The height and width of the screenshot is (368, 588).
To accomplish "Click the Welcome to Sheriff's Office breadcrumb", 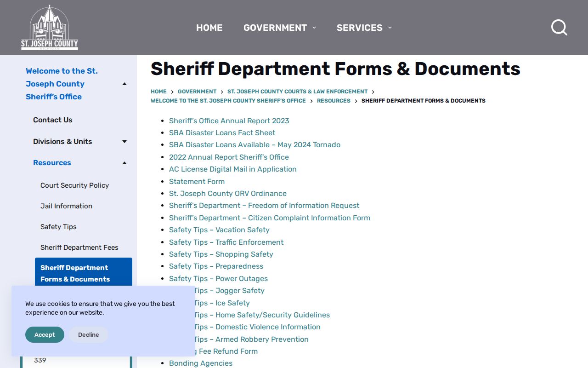I will click(x=228, y=101).
